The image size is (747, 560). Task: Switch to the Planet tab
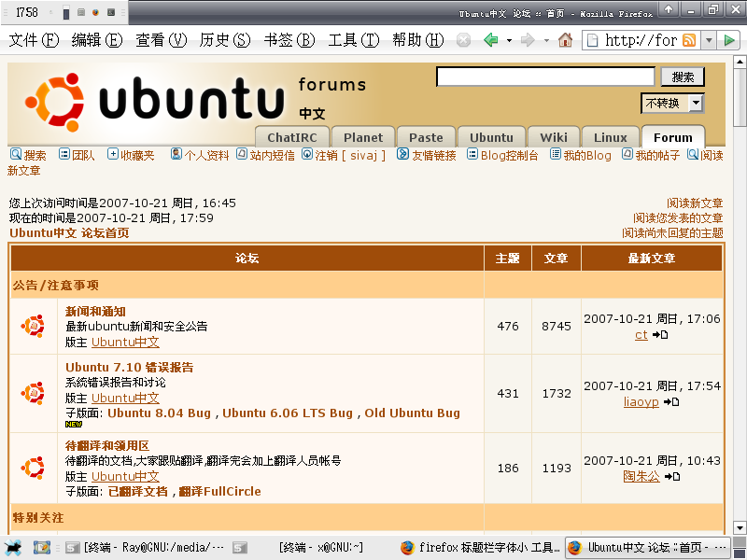click(363, 137)
